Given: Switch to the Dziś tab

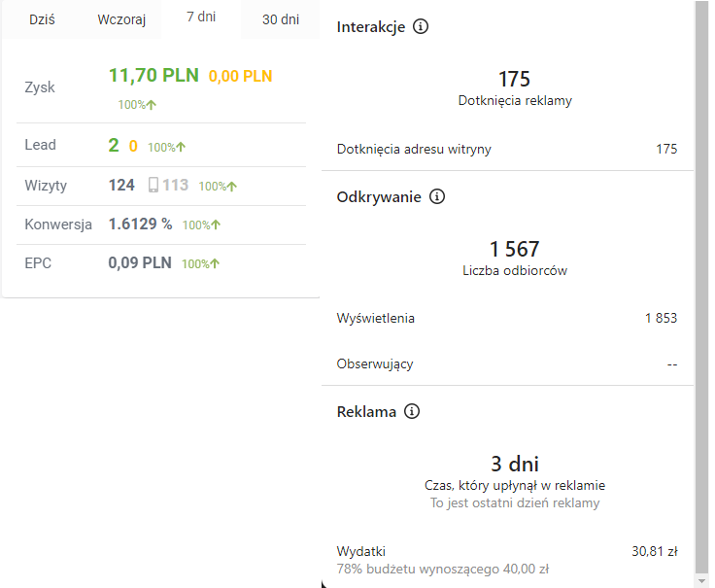Looking at the screenshot, I should click(x=42, y=20).
